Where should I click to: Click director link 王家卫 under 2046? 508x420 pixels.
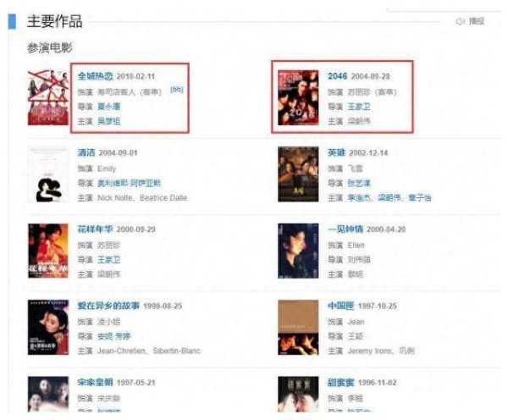click(x=359, y=107)
